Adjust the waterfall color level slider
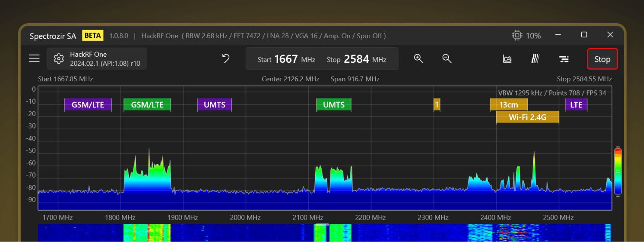Screen dimensions: 644x242 coord(618,171)
